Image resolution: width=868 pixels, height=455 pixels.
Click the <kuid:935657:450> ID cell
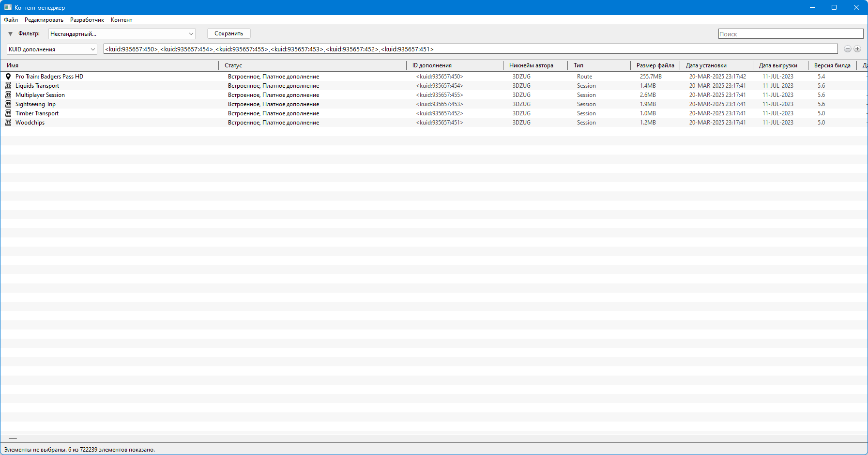(x=440, y=77)
